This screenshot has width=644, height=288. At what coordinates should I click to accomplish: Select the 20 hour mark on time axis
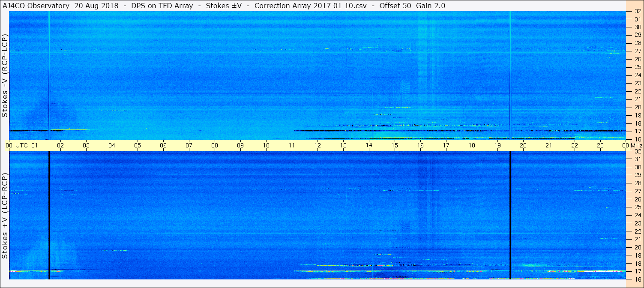pyautogui.click(x=523, y=145)
